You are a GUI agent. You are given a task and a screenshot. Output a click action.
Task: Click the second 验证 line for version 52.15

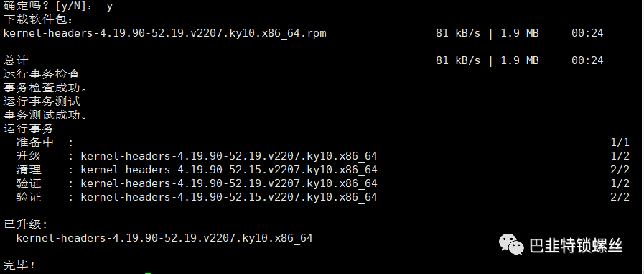click(323, 196)
